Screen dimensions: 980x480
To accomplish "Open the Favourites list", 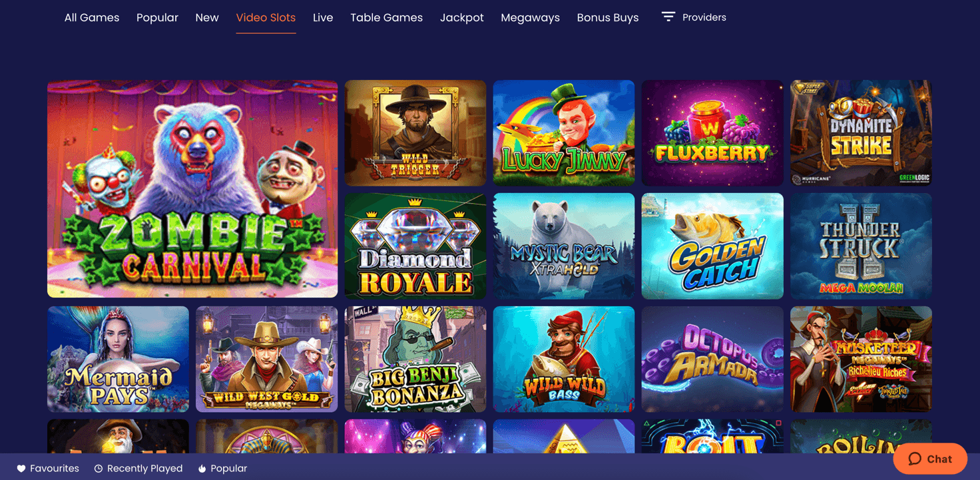I will pyautogui.click(x=48, y=469).
